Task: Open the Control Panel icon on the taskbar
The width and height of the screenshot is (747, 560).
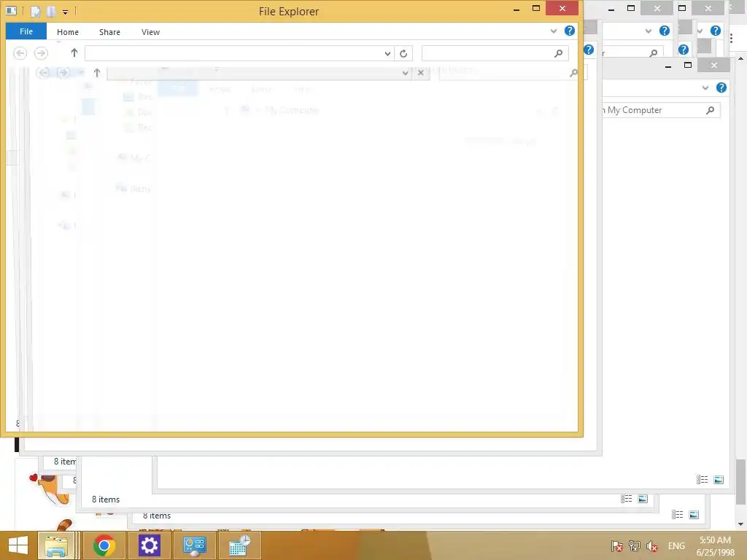Action: [194, 545]
